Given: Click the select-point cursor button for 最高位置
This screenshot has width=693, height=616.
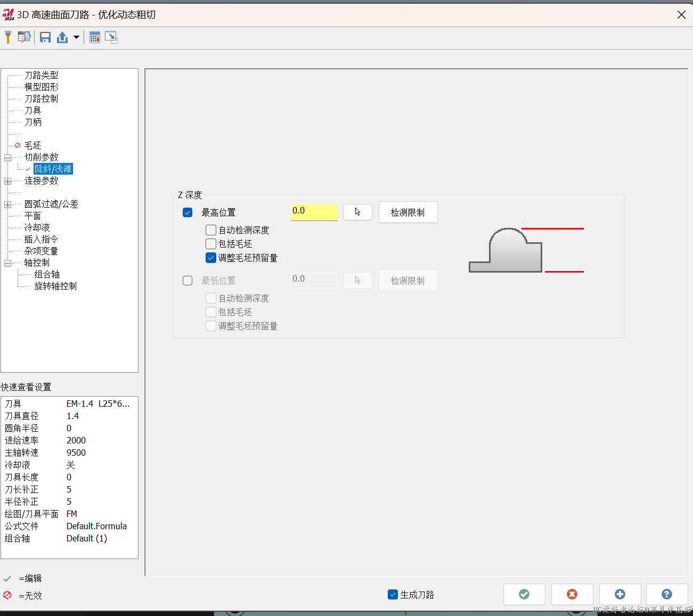Looking at the screenshot, I should coord(358,212).
